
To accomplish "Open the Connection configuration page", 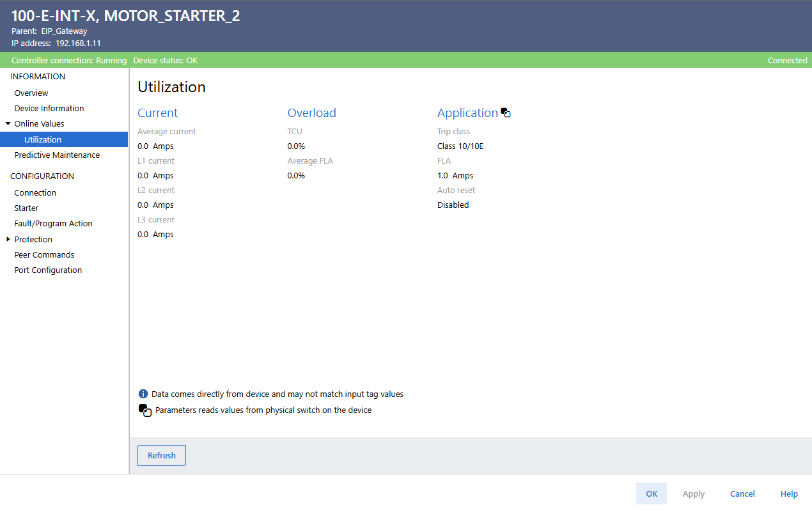I will [35, 192].
